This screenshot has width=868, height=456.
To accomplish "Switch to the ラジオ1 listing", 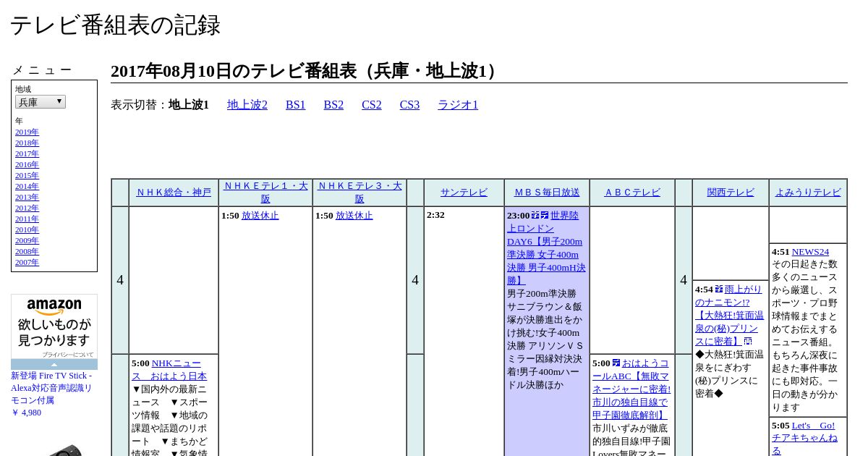I will [458, 105].
